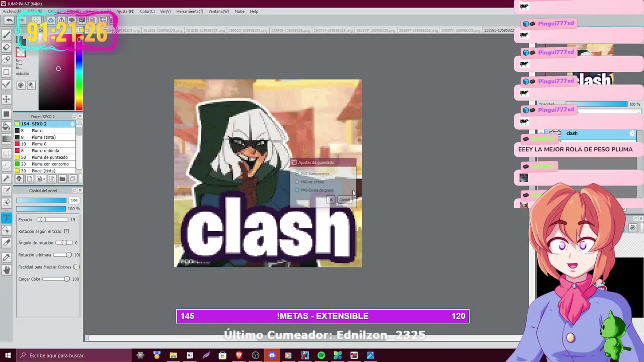Screen dimensions: 644x362
Task: Open settings gear for SEXO 2 brush
Action: click(x=72, y=124)
